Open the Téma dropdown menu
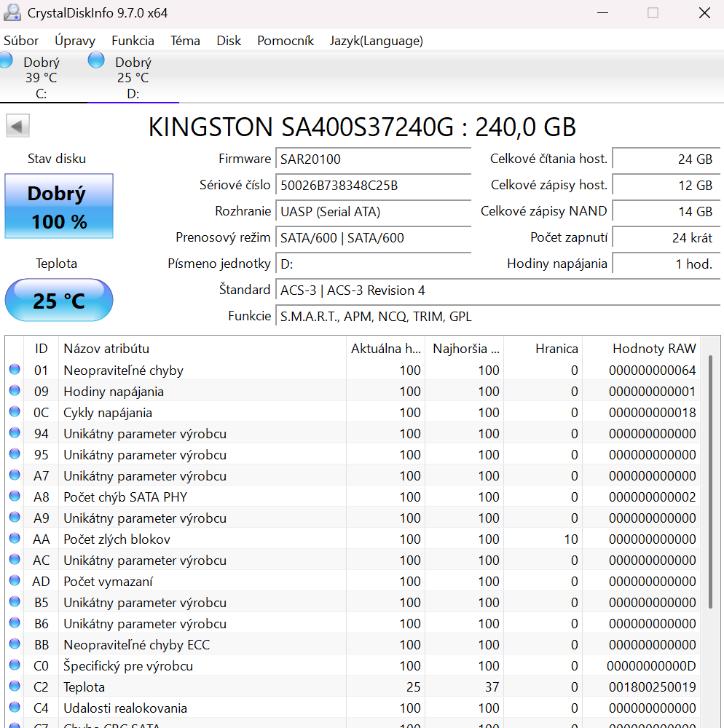This screenshot has height=728, width=724. (x=185, y=41)
